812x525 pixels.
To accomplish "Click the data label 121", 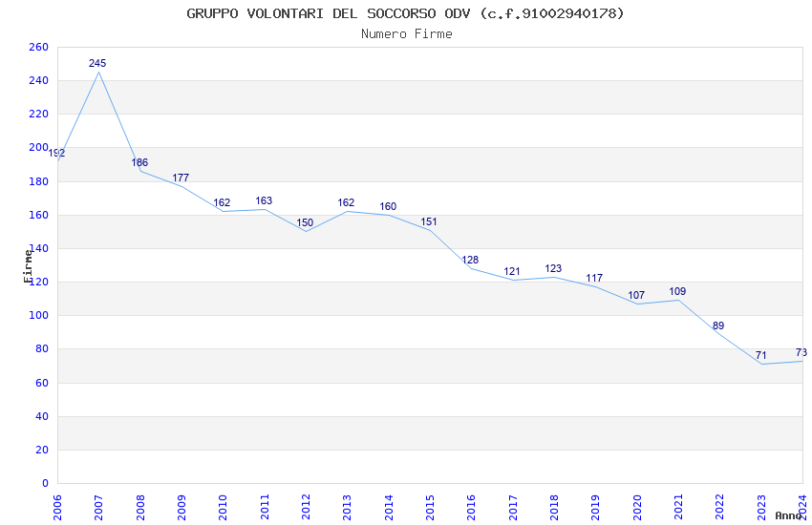I will [512, 271].
